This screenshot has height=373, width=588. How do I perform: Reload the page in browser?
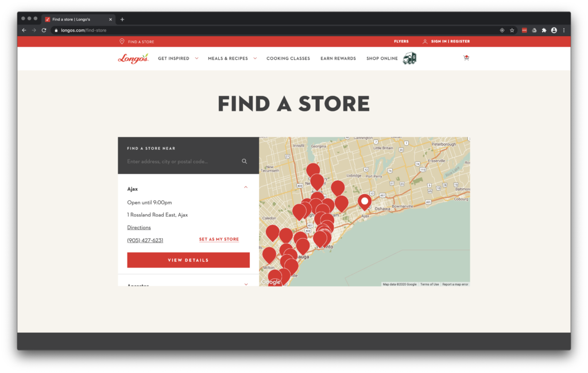pyautogui.click(x=44, y=30)
